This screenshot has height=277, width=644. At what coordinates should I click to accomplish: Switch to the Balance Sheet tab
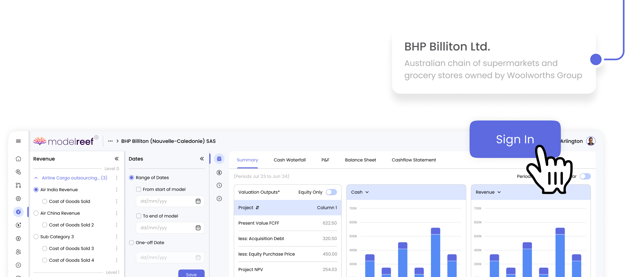tap(360, 160)
